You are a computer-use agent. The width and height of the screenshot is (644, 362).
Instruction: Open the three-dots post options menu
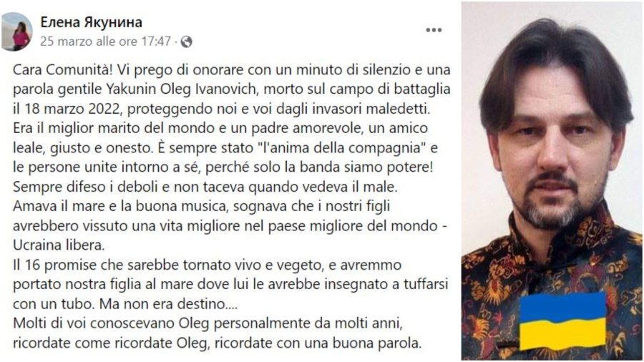point(434,30)
